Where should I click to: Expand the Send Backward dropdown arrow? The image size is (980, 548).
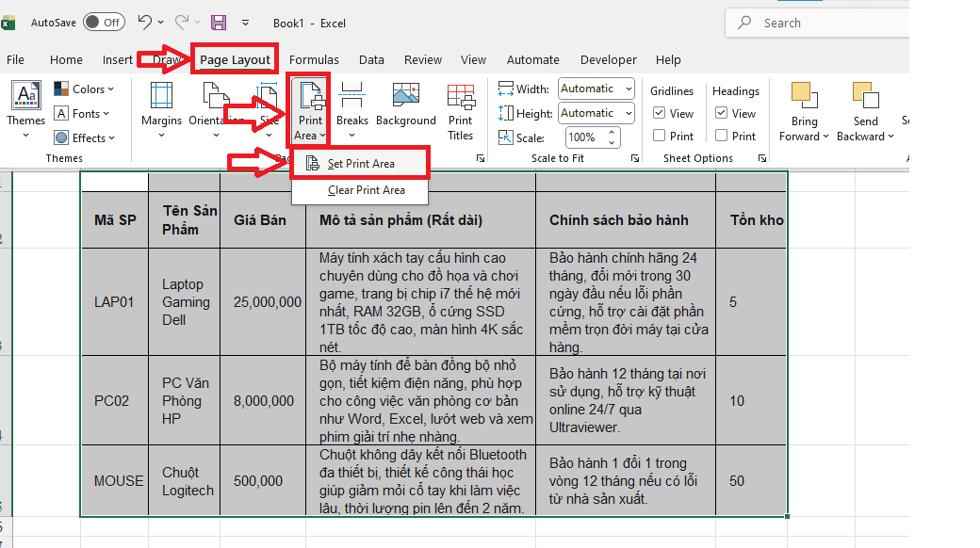pyautogui.click(x=890, y=137)
